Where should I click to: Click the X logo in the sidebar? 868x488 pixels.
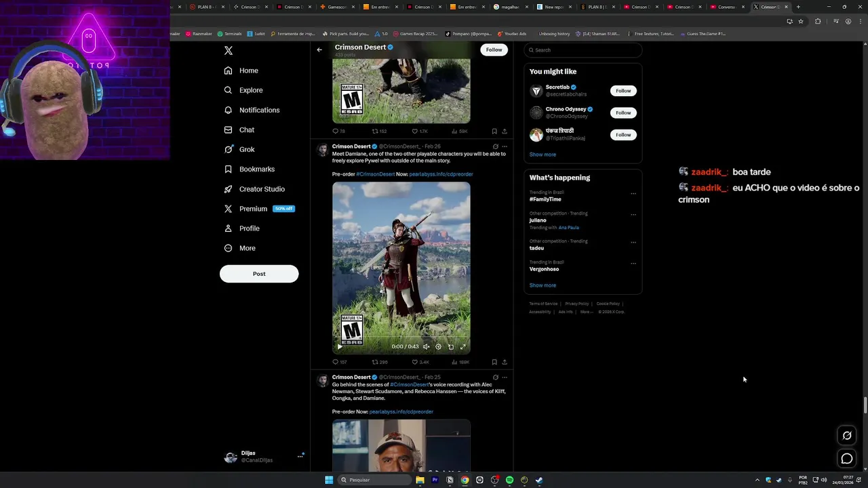point(229,51)
